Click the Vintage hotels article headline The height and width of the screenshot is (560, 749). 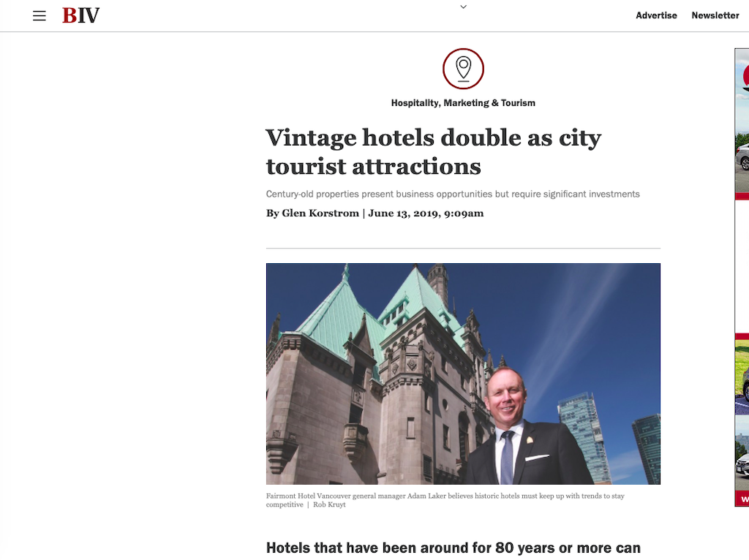433,152
